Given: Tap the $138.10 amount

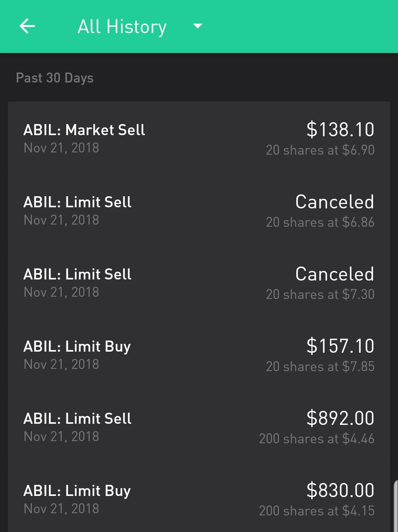Looking at the screenshot, I should coord(340,130).
